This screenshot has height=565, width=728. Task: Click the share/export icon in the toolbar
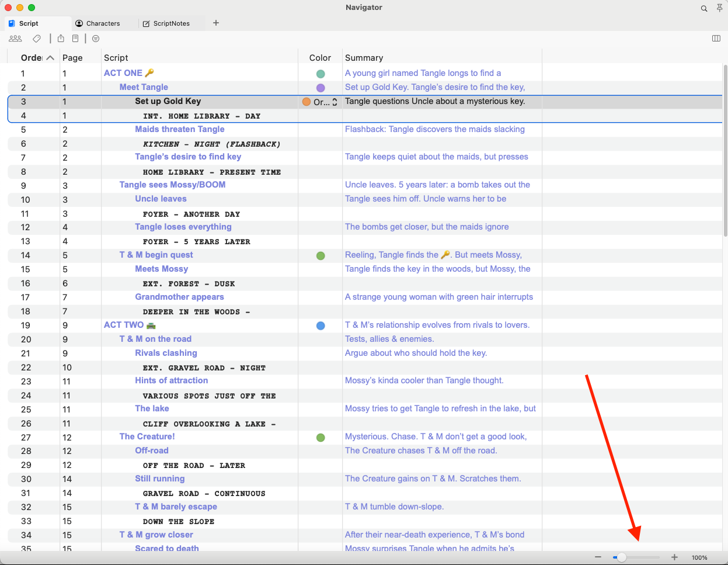[x=61, y=39]
